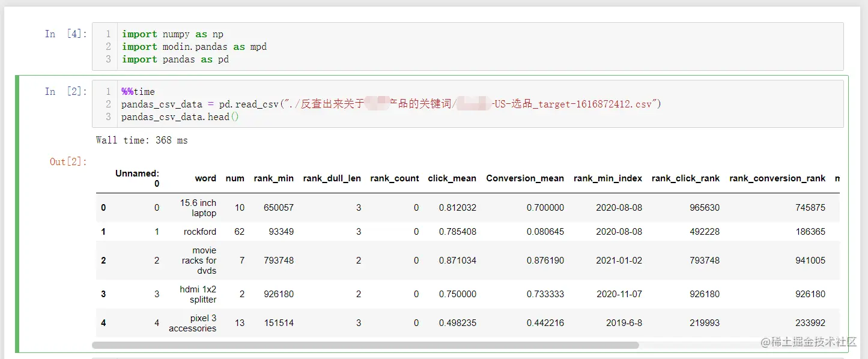Click the 'Wall time: 368 ms' output text

coord(142,140)
